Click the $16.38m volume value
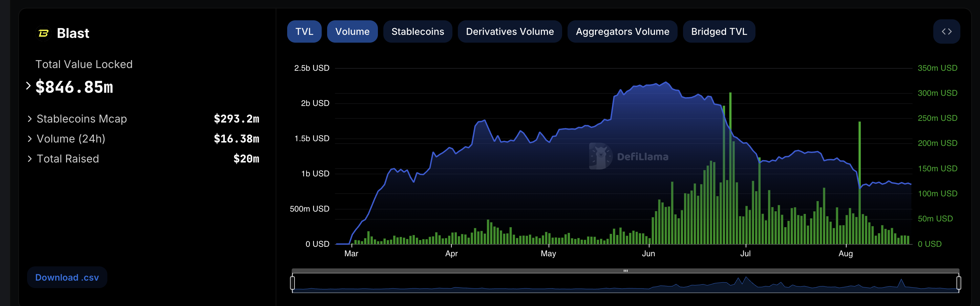 click(236, 139)
